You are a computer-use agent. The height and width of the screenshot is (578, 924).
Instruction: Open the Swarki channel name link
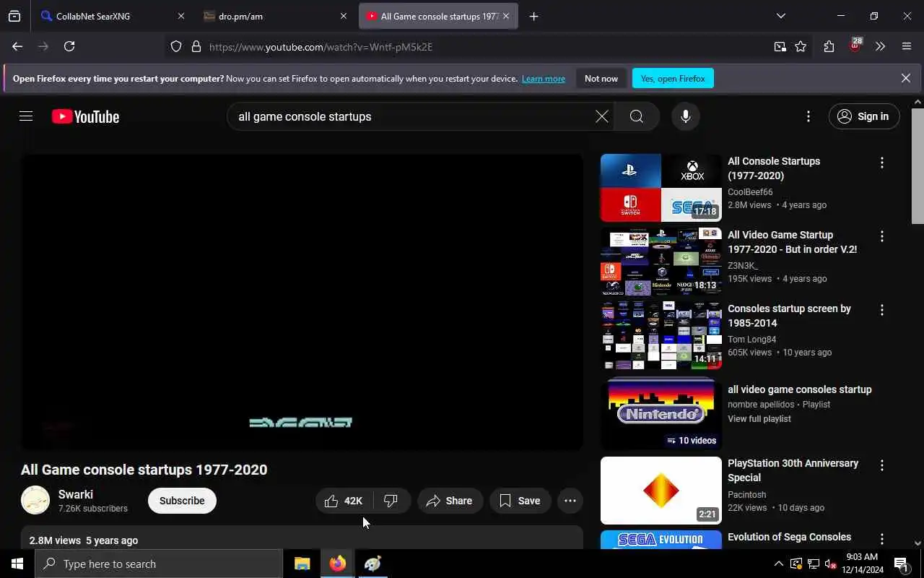pyautogui.click(x=76, y=494)
